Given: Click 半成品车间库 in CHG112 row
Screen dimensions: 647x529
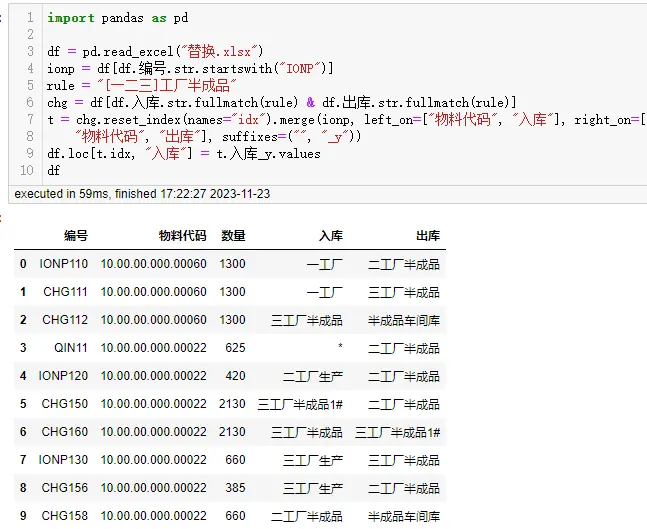Looking at the screenshot, I should [x=404, y=320].
